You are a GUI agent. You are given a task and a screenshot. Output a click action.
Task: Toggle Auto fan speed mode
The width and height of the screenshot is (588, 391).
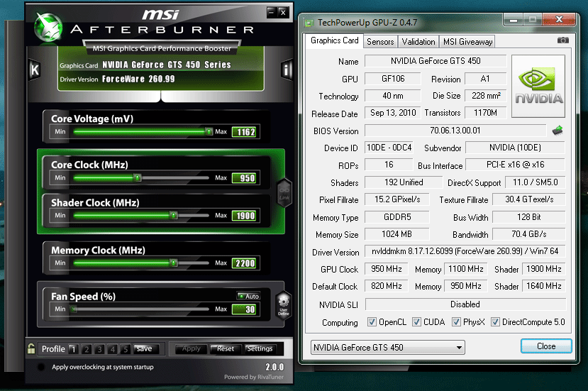pyautogui.click(x=248, y=296)
